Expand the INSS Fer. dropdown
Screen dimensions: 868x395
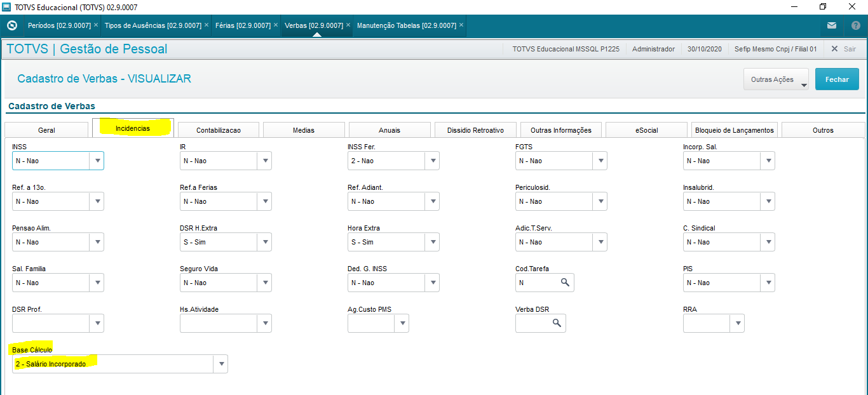click(433, 161)
